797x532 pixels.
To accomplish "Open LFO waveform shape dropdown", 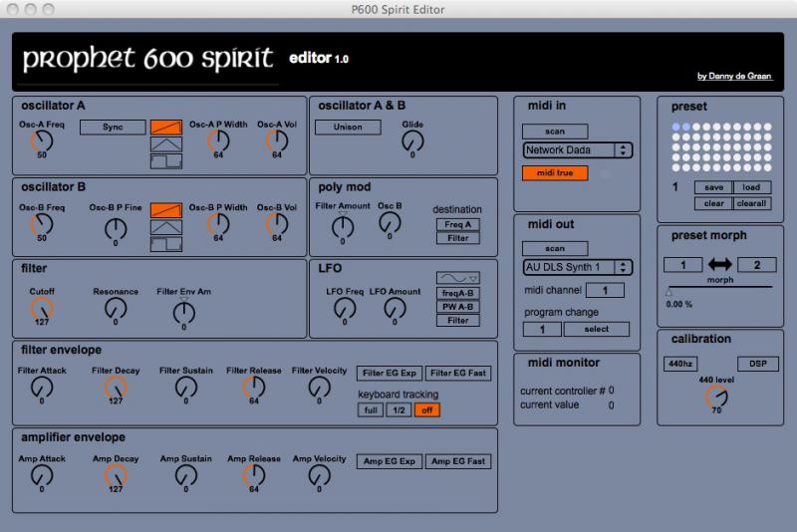I will [458, 278].
